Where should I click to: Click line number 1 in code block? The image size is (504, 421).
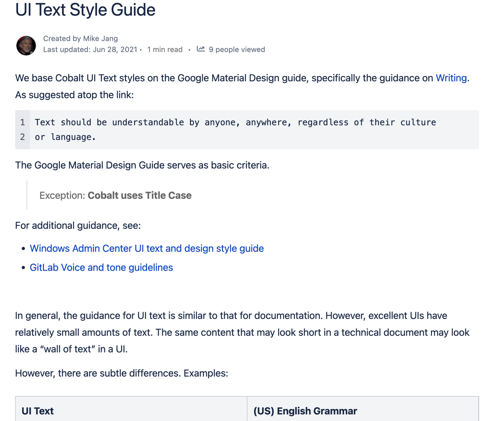(x=22, y=122)
